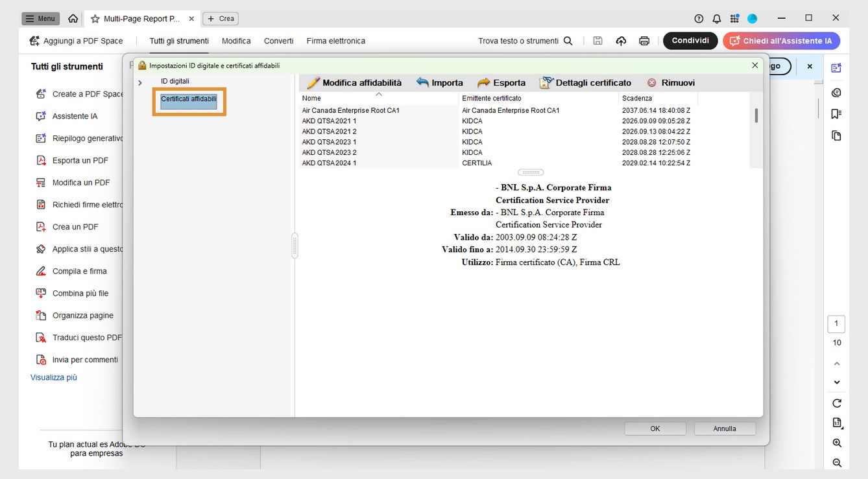Click the printer icon
Image resolution: width=868 pixels, height=479 pixels.
pyautogui.click(x=644, y=41)
